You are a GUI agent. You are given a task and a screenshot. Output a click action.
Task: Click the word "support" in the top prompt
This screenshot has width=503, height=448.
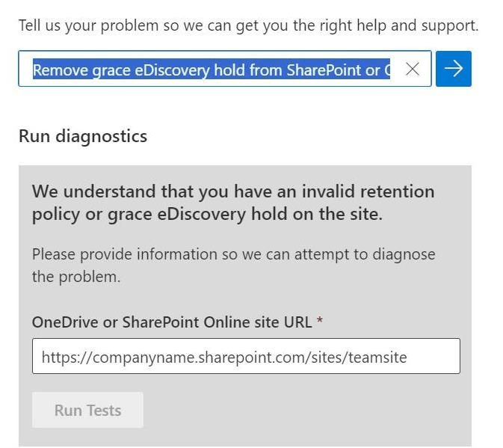[450, 26]
